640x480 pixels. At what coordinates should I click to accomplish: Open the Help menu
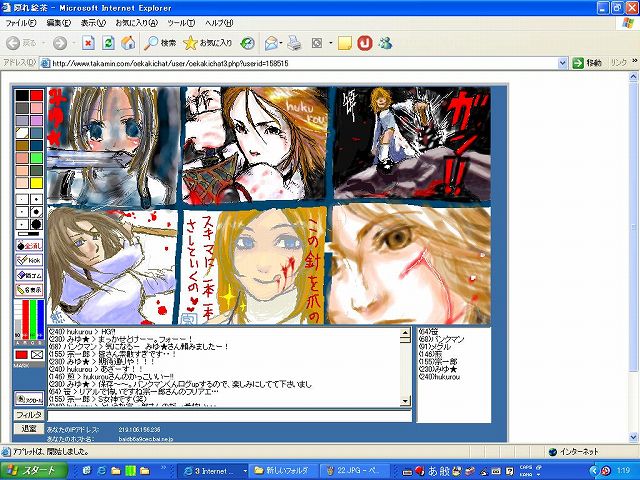pos(219,23)
